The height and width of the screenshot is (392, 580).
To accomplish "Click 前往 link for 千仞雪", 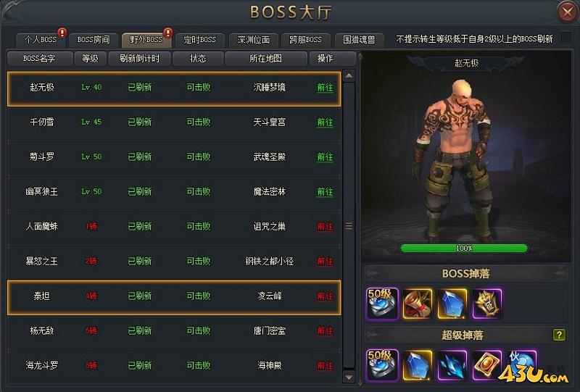I will 325,122.
